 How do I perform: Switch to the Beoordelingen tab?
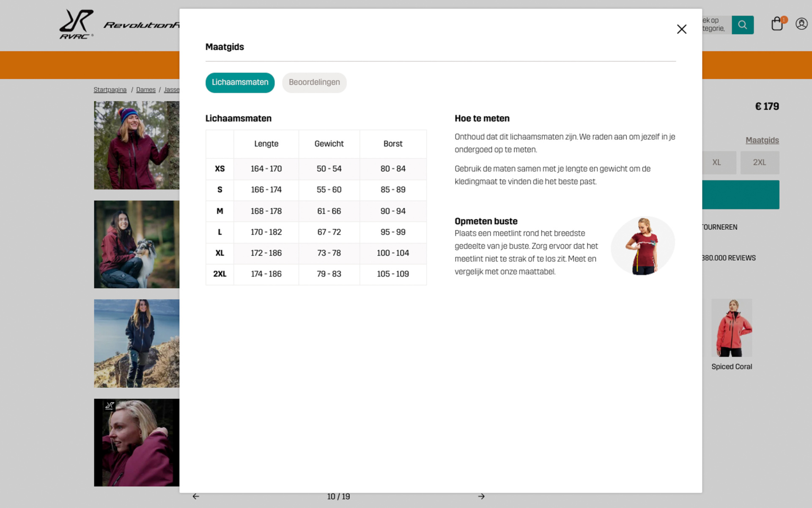tap(314, 83)
